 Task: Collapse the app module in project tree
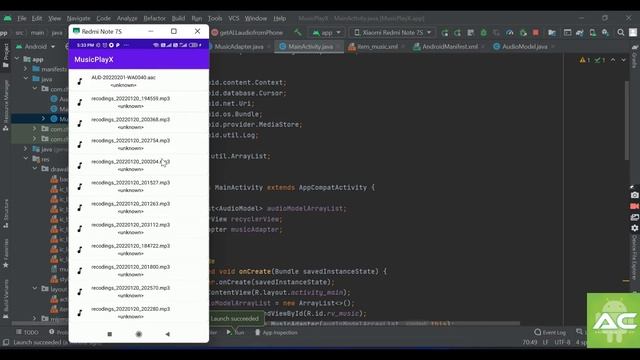coord(17,59)
